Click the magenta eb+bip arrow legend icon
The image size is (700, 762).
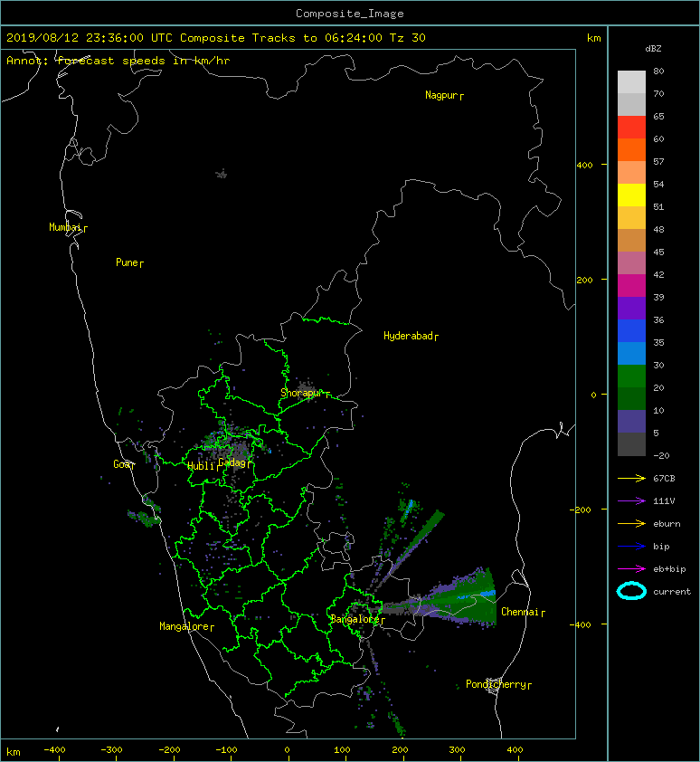pyautogui.click(x=631, y=568)
